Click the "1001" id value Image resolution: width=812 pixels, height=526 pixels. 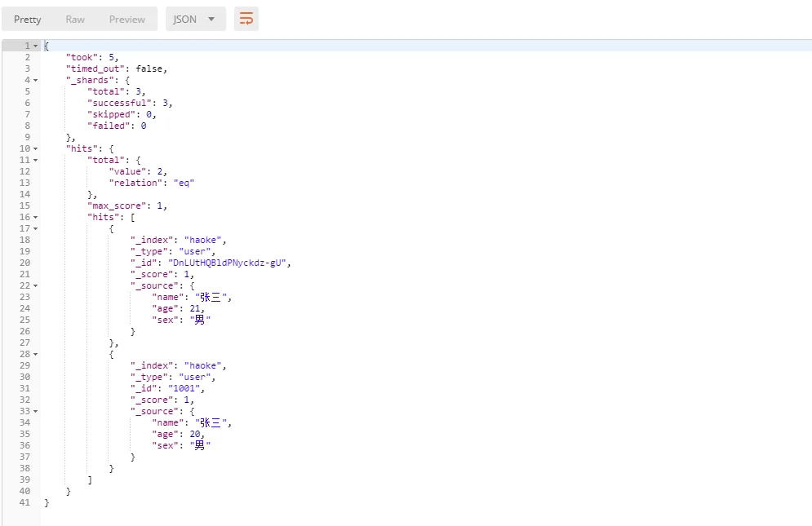click(x=184, y=388)
